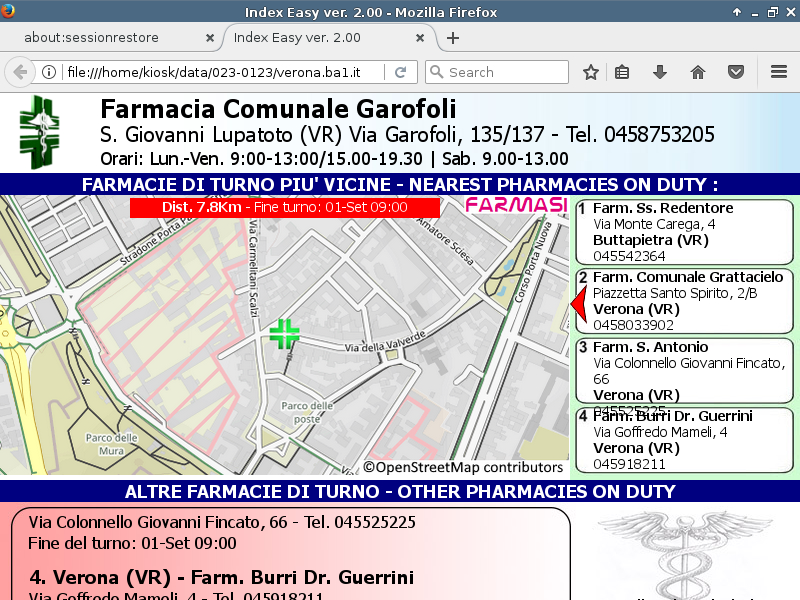
Task: Open the Pocket save icon
Action: 736,72
